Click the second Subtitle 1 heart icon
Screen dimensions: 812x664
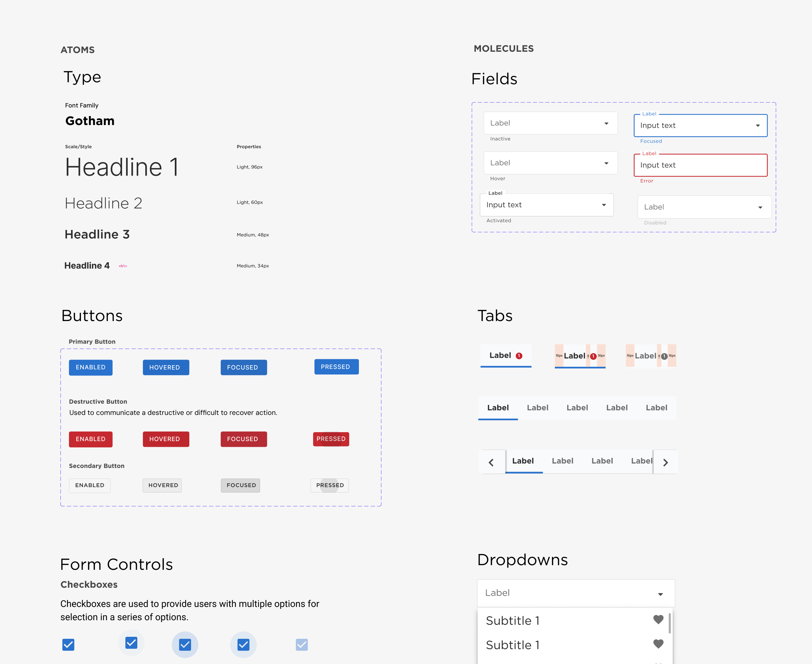pos(658,644)
